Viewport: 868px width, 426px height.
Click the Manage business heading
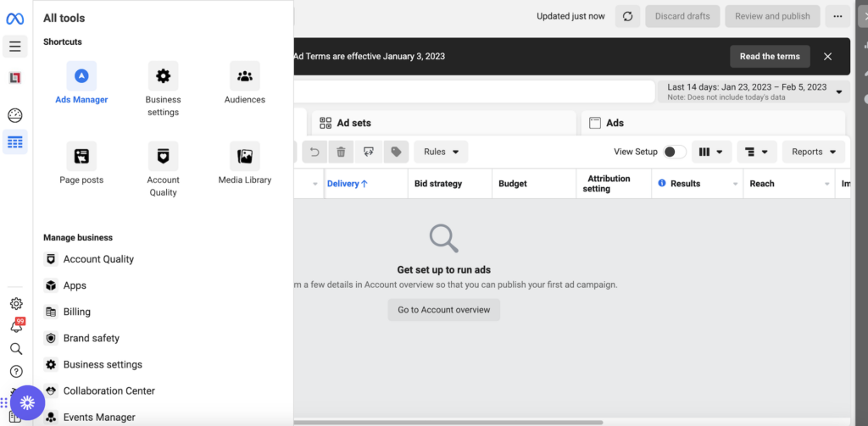point(78,237)
